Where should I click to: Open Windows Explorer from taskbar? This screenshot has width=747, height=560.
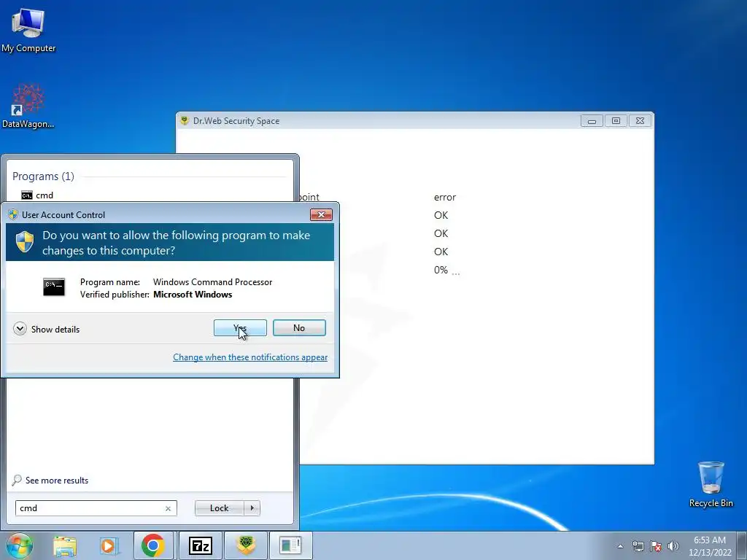coord(65,545)
